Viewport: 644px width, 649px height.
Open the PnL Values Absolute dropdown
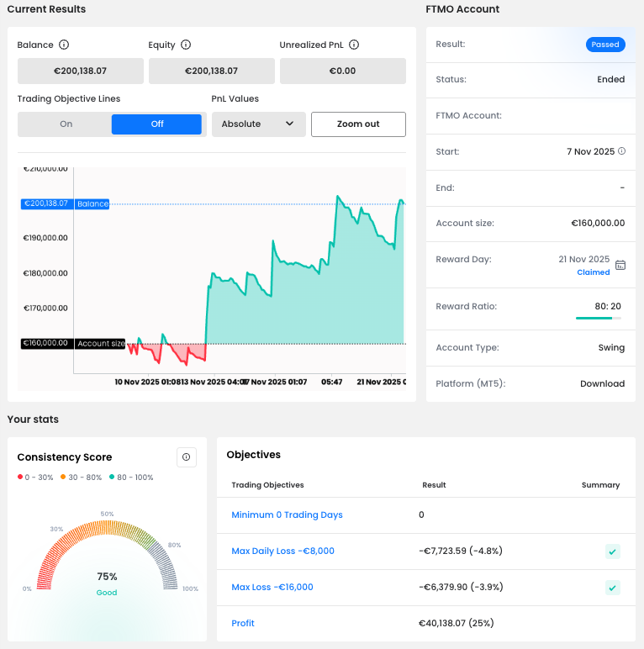coord(257,124)
